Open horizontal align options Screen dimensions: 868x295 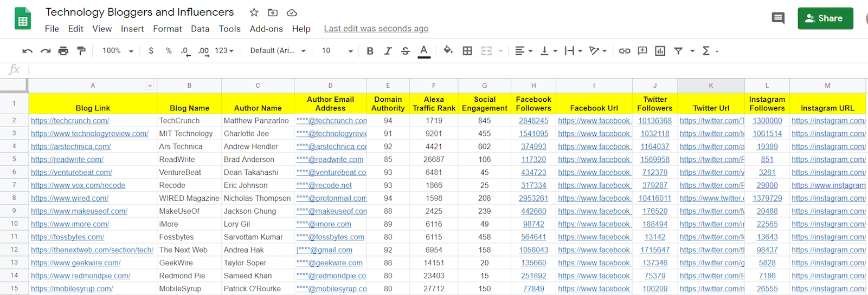(524, 51)
